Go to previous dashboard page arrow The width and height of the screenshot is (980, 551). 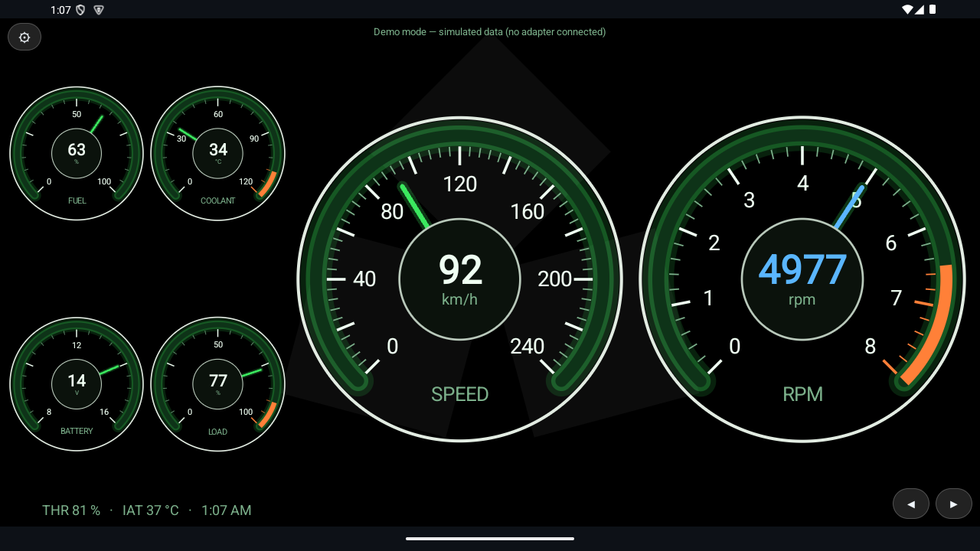tap(911, 504)
